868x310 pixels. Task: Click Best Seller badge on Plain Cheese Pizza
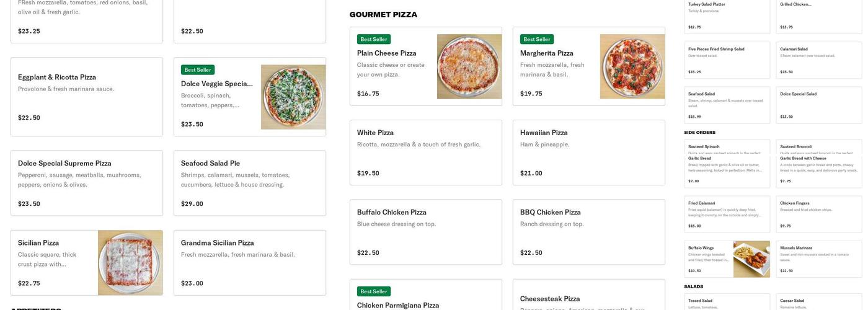click(374, 39)
